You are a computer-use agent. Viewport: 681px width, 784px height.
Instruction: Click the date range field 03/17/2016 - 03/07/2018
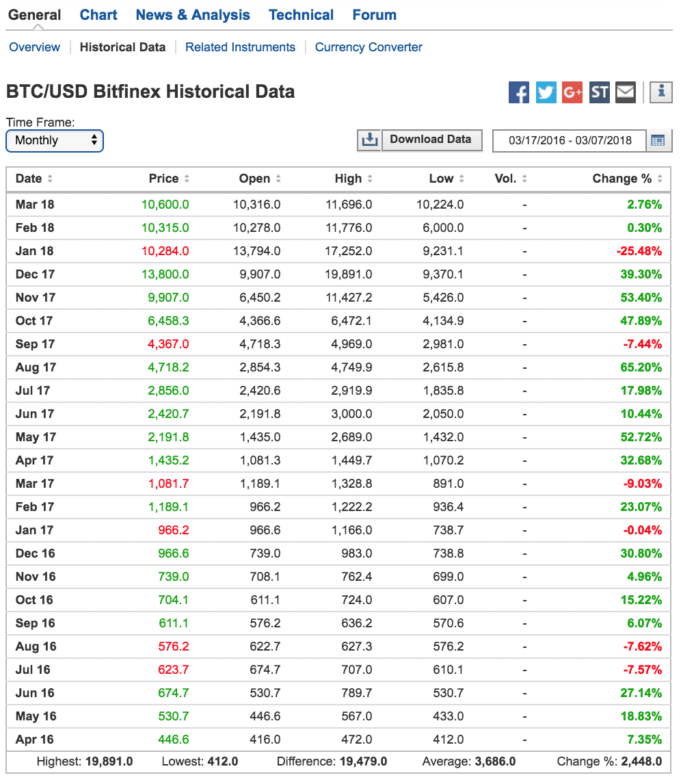570,140
